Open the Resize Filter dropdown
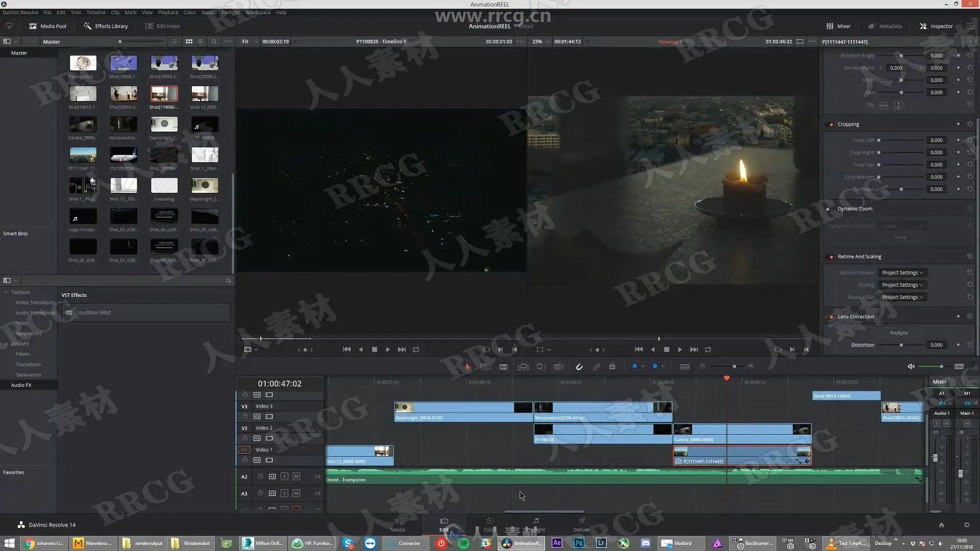This screenshot has height=551, width=980. (902, 297)
